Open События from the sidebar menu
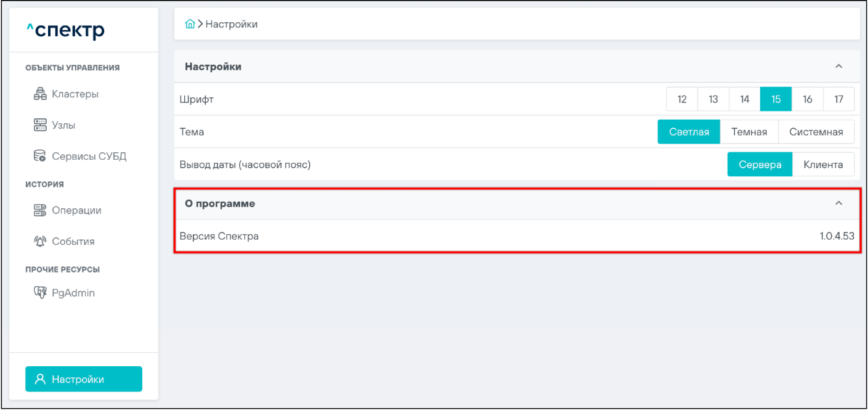 pos(73,241)
